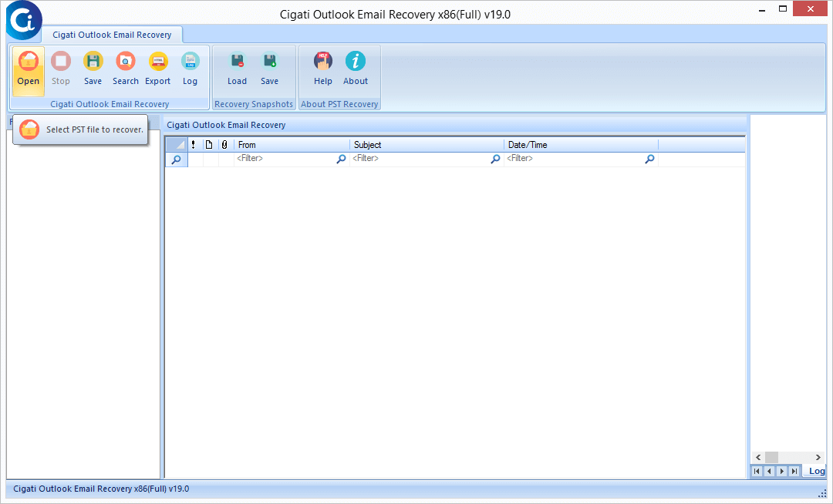Close the Cigati application window
This screenshot has width=833, height=504.
coord(810,9)
